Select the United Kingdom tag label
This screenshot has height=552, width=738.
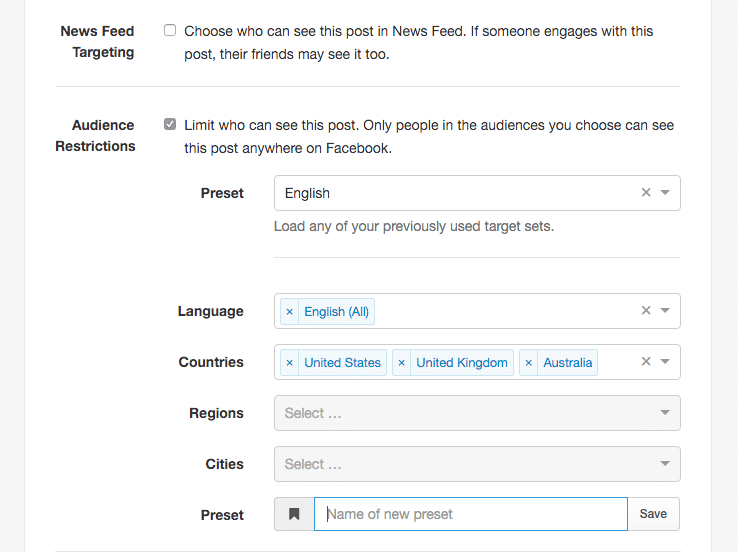click(x=462, y=362)
